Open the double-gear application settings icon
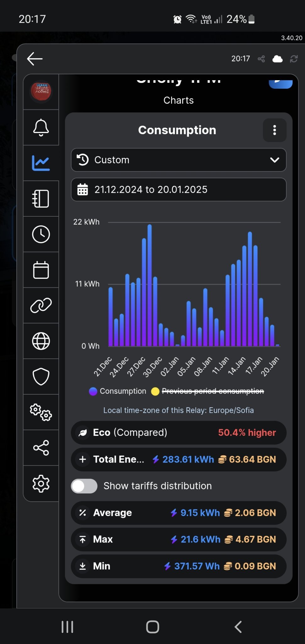Viewport: 305px width, 644px height. 41,412
